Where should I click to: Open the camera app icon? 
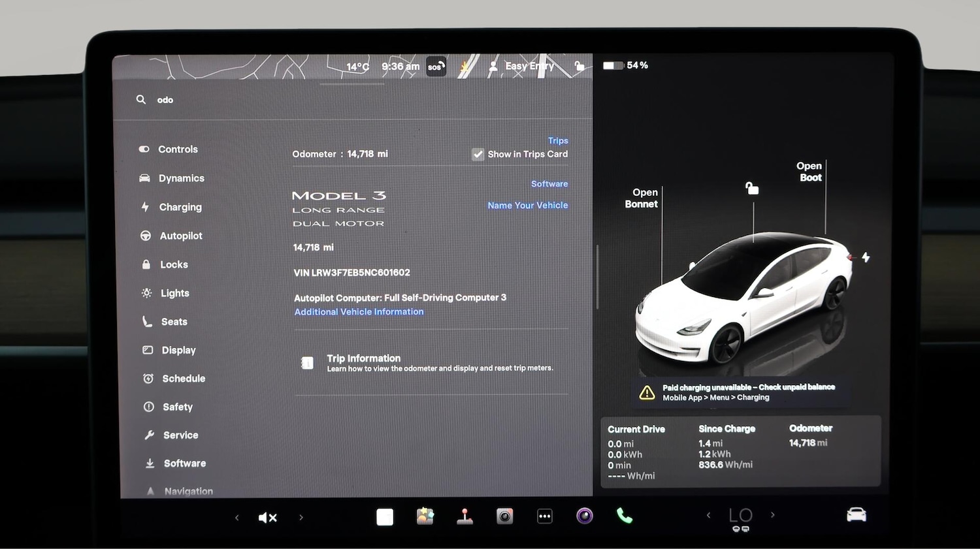click(505, 516)
